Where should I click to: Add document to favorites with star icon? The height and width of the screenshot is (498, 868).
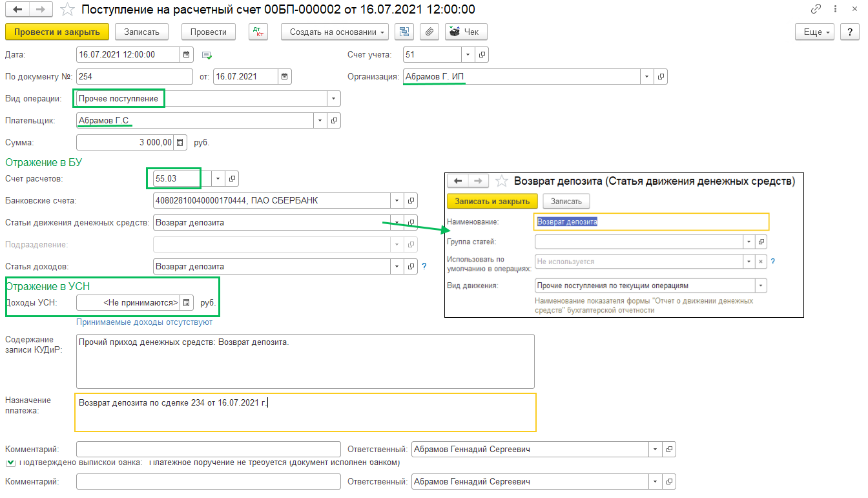[x=67, y=10]
